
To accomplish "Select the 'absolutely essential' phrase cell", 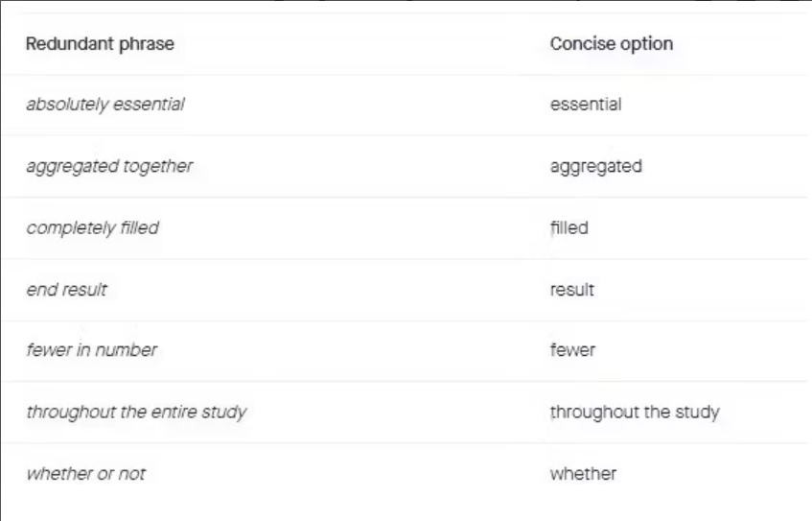I will coord(105,105).
